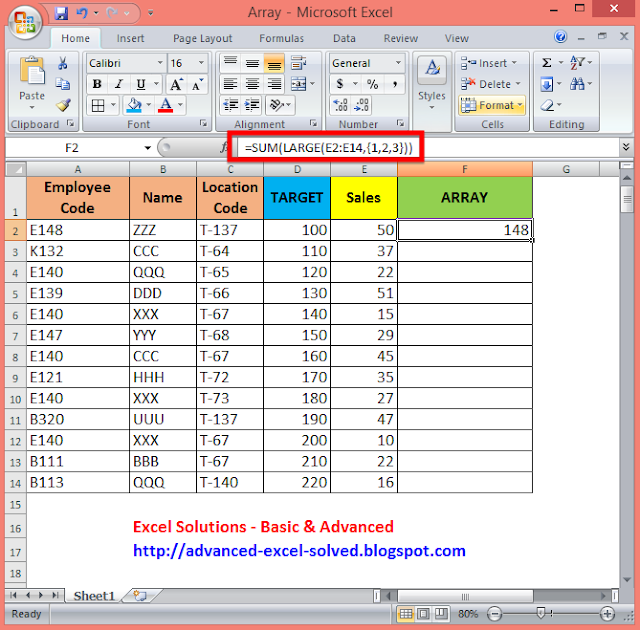Undo the last action
Screen dimensions: 640x630
82,13
